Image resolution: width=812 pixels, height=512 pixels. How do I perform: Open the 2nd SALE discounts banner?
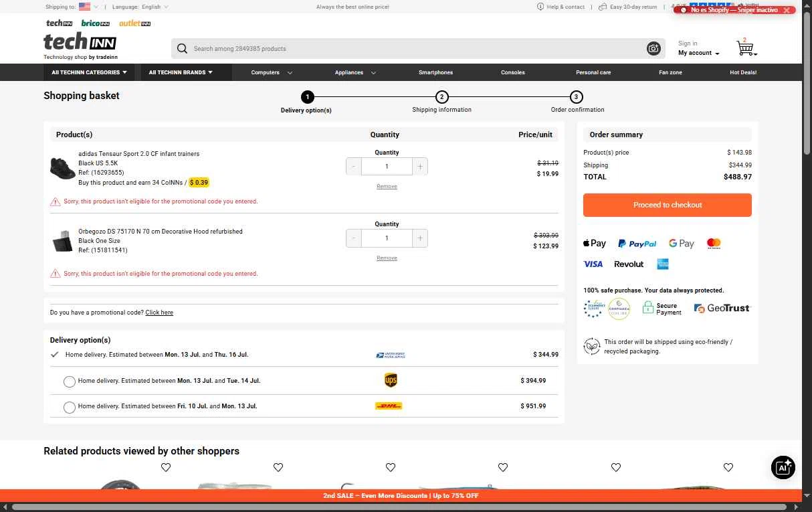(x=401, y=496)
